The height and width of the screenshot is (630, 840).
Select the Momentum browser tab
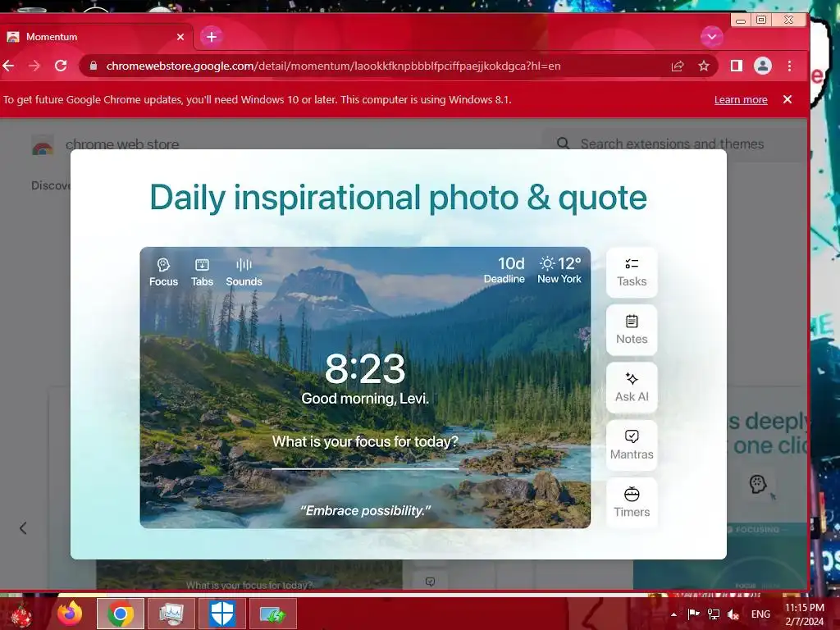(95, 37)
